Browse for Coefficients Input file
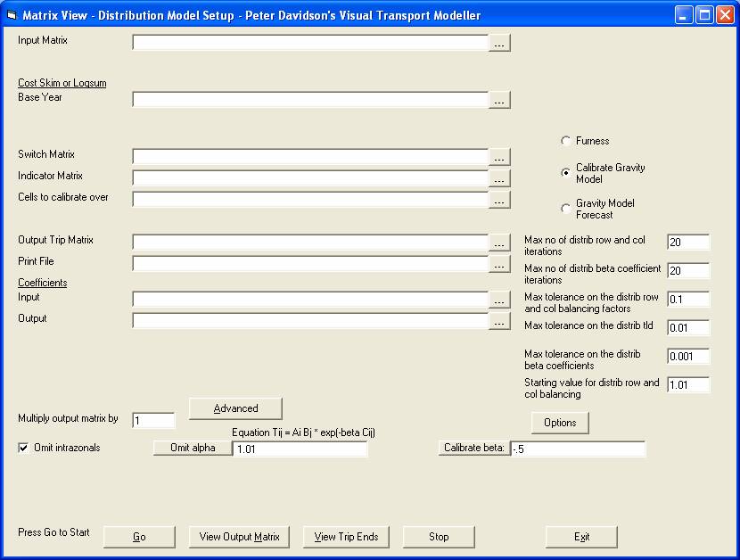 coord(499,300)
